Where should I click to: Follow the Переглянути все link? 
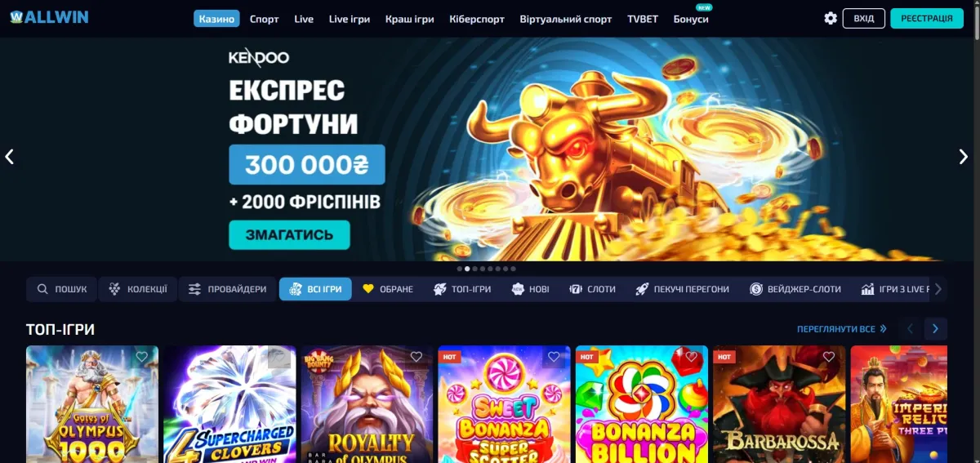pyautogui.click(x=842, y=329)
